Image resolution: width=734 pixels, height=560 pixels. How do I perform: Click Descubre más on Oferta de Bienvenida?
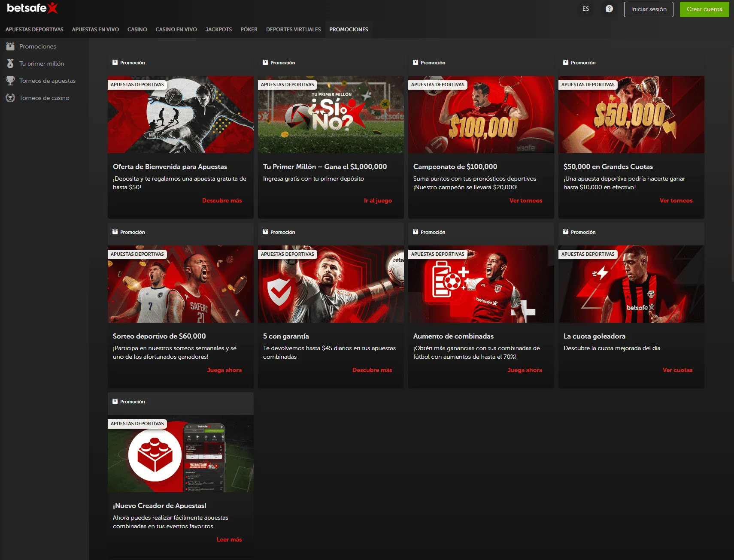(222, 200)
